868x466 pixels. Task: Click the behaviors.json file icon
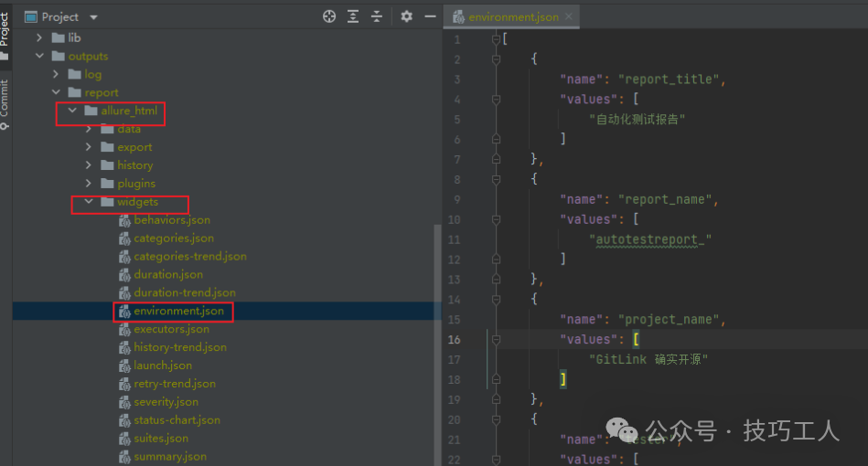point(124,220)
